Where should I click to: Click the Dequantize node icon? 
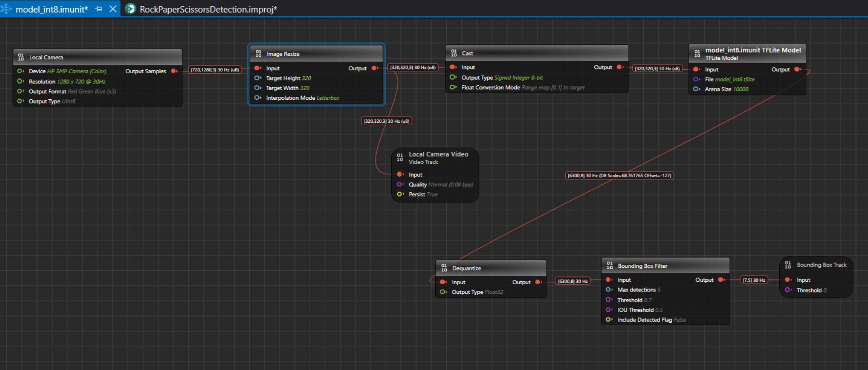(444, 268)
